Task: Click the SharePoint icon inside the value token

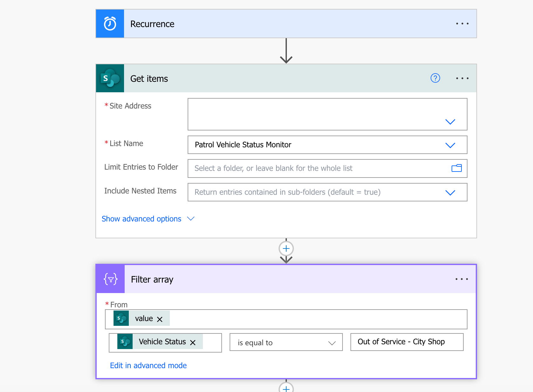Action: [121, 318]
